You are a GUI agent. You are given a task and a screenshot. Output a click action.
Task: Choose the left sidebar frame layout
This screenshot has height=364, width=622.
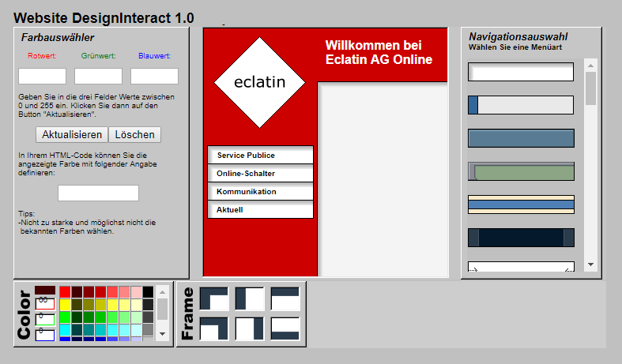(250, 298)
